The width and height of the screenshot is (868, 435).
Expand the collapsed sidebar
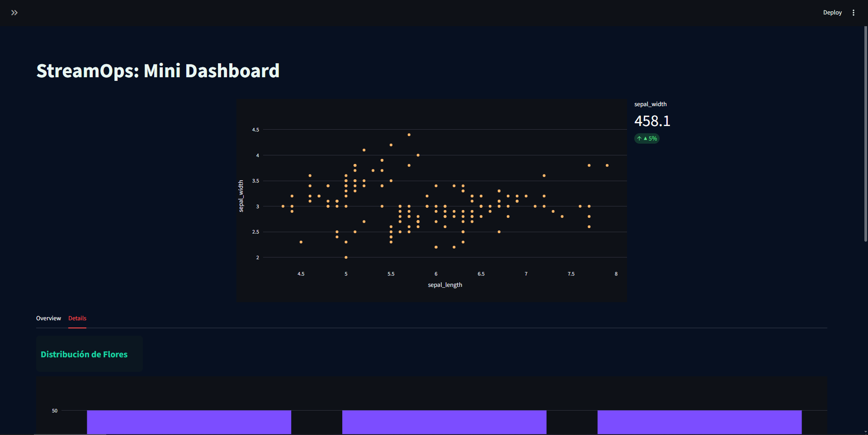[14, 12]
